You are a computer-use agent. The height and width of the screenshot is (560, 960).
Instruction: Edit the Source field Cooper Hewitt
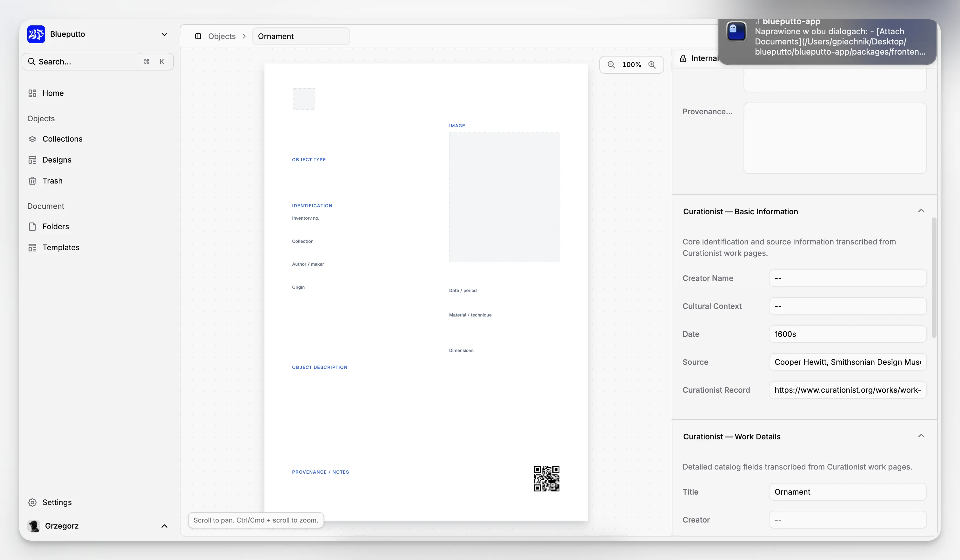pyautogui.click(x=848, y=362)
